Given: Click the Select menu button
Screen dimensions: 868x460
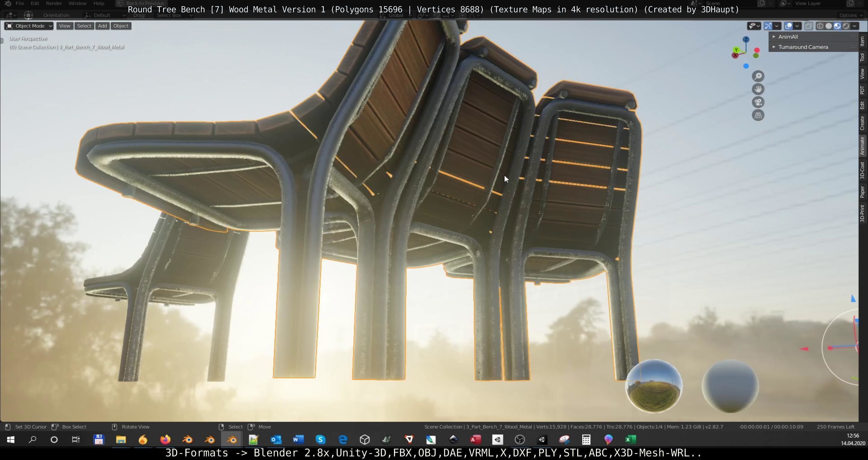Looking at the screenshot, I should 84,26.
